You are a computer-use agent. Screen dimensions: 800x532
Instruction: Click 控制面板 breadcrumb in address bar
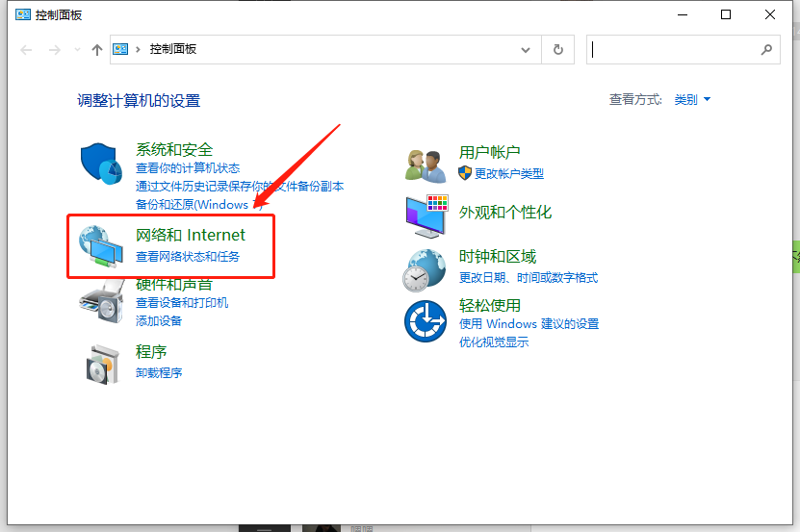coord(173,49)
